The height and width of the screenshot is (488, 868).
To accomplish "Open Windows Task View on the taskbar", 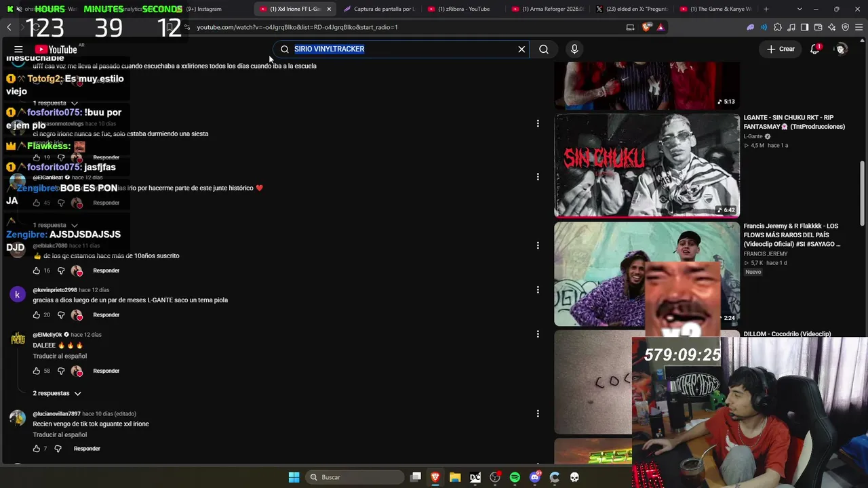I will (416, 477).
